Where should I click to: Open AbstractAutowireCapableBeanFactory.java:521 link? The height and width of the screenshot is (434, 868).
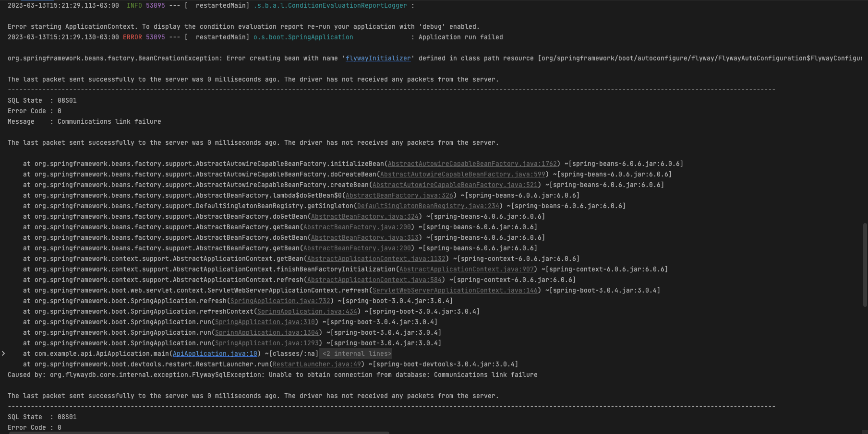coord(455,185)
